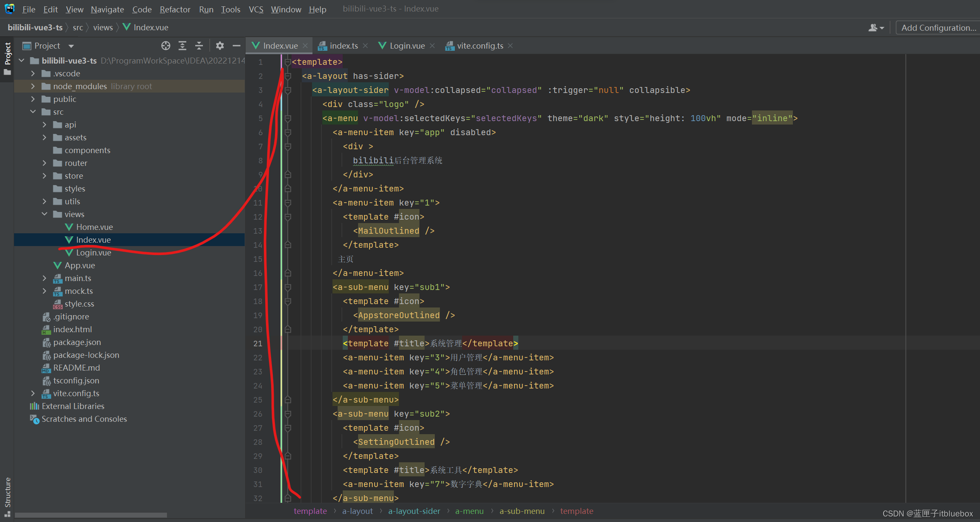This screenshot has width=980, height=522.
Task: Click the Expand All icon in Project panel
Action: pyautogui.click(x=182, y=46)
